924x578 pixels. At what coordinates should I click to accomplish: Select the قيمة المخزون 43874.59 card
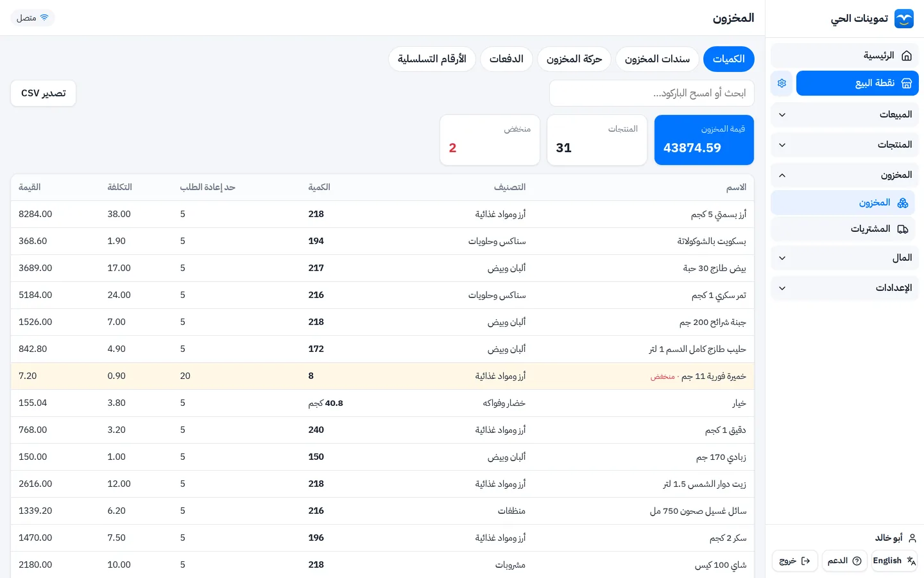coord(704,140)
